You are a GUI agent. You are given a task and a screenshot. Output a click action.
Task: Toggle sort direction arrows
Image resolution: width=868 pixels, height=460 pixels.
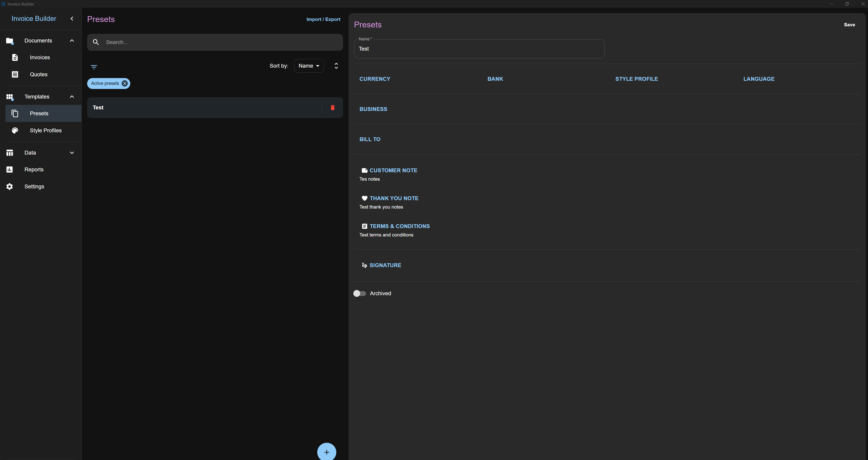[336, 66]
